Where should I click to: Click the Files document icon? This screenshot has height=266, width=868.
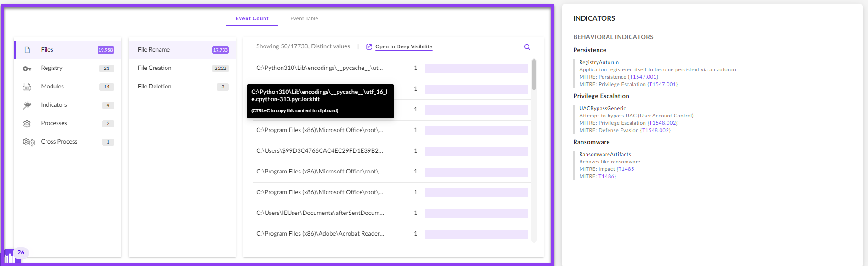27,50
